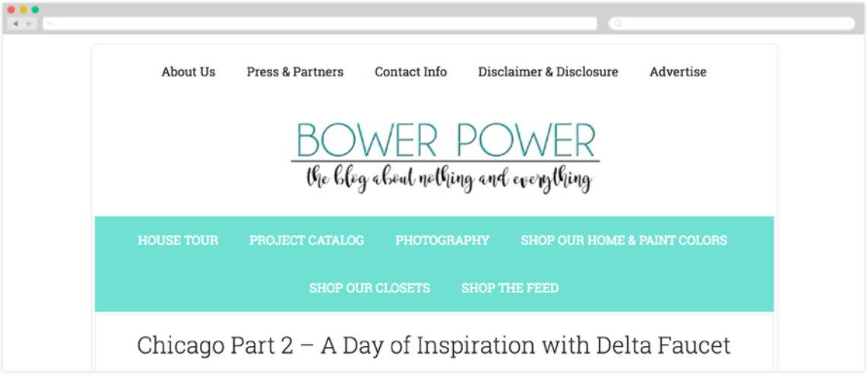Open Shop Our Home & Paint Colors
The width and height of the screenshot is (868, 375).
(x=624, y=241)
